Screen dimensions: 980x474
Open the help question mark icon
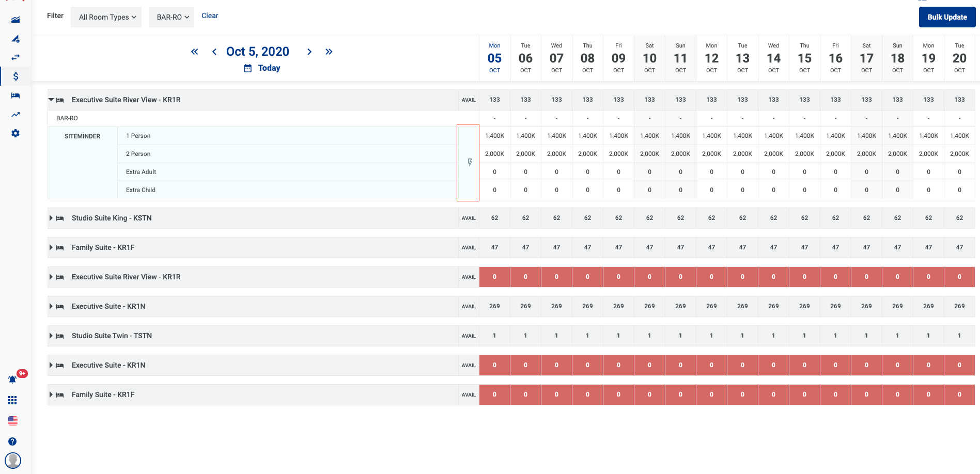13,441
